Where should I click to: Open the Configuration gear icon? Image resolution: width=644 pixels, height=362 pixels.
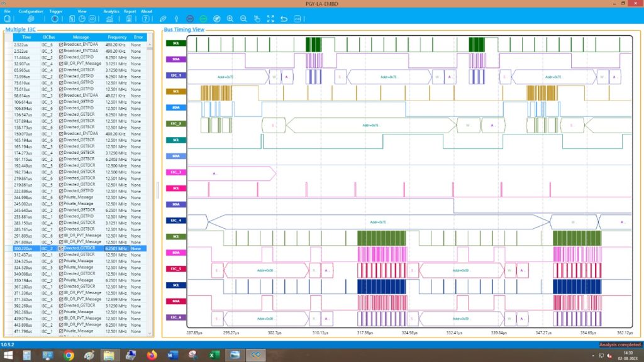(x=30, y=19)
